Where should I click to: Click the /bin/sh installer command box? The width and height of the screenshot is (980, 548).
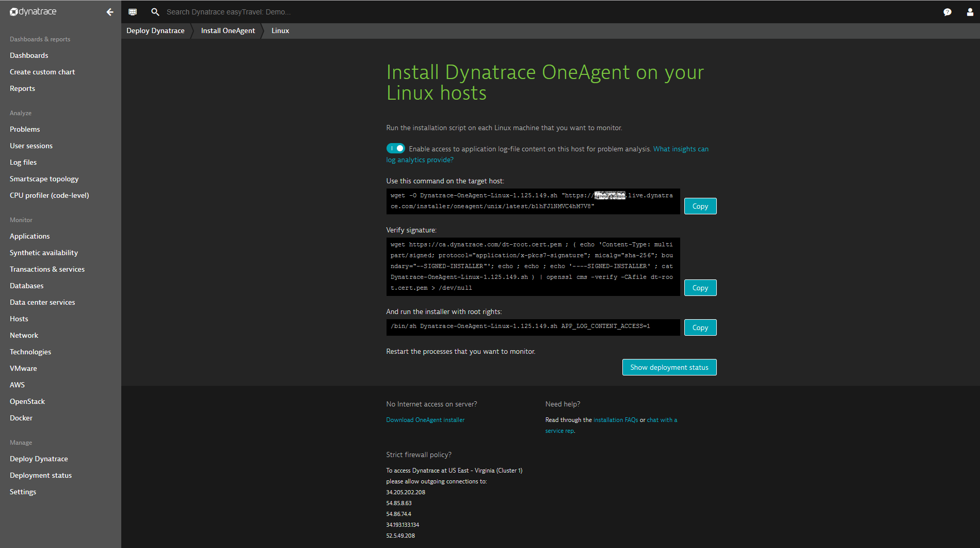click(533, 327)
